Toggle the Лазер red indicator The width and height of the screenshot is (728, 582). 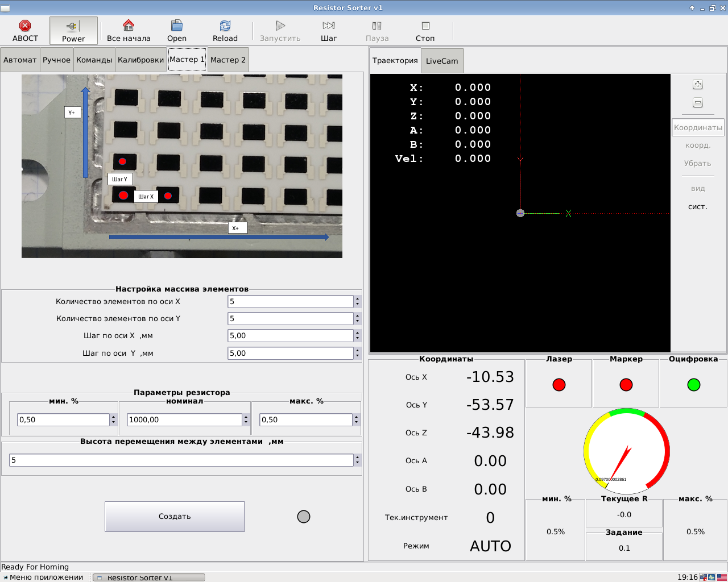tap(559, 385)
